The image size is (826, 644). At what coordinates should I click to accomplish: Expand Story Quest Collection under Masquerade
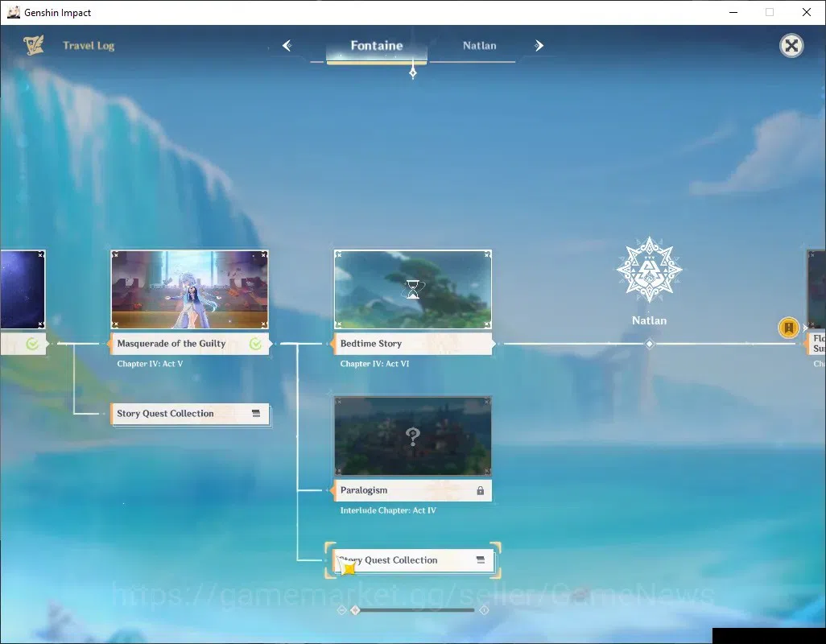[x=190, y=414]
